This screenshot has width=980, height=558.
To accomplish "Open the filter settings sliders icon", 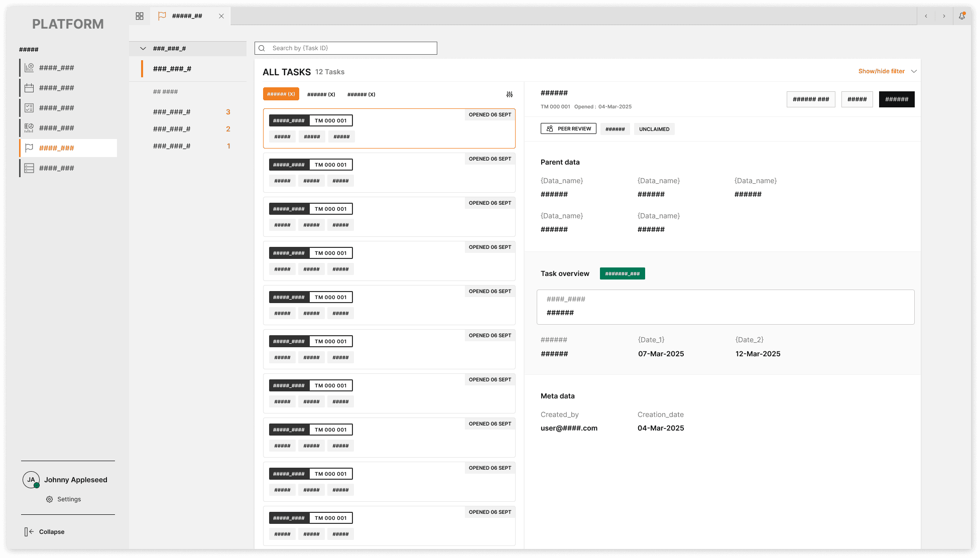I will point(510,94).
